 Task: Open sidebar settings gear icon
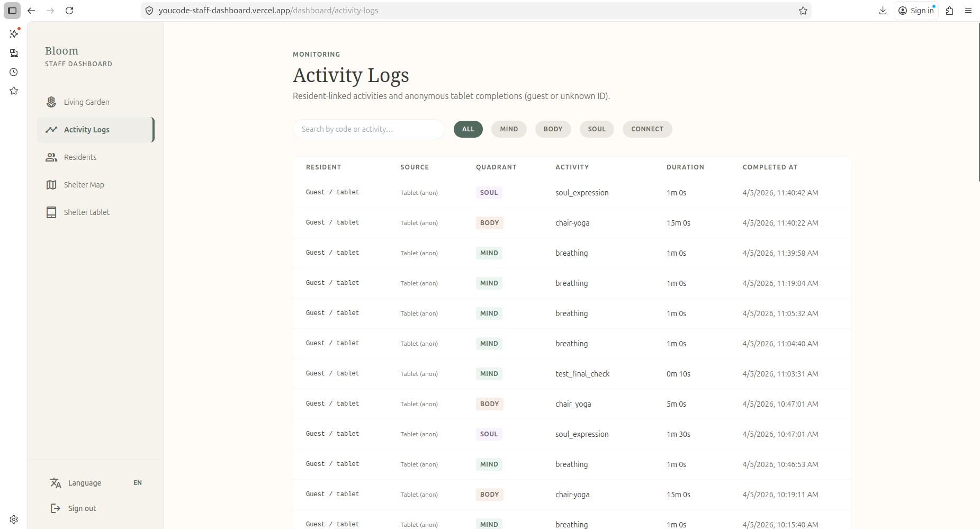14,519
